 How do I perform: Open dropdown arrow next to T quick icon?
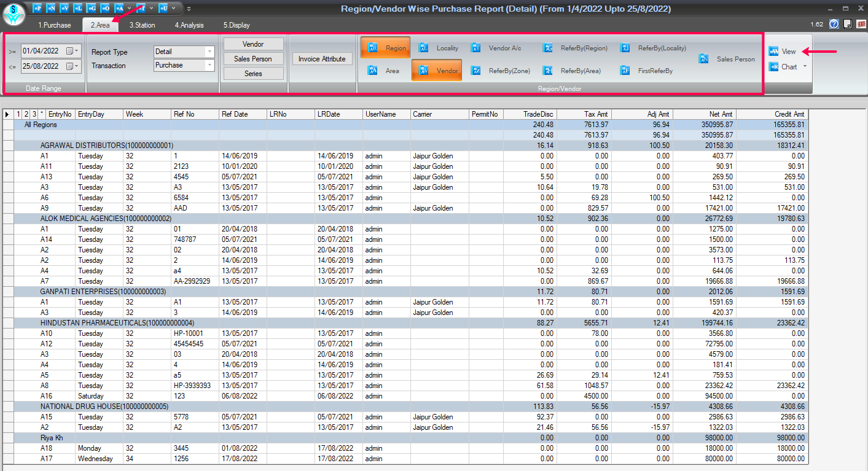pos(152,9)
